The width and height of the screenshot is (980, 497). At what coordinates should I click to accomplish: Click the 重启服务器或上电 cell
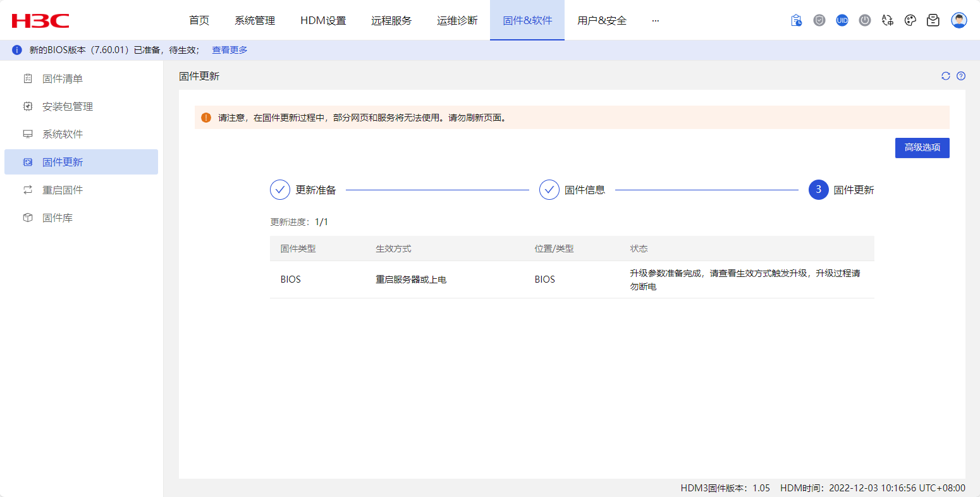coord(411,279)
